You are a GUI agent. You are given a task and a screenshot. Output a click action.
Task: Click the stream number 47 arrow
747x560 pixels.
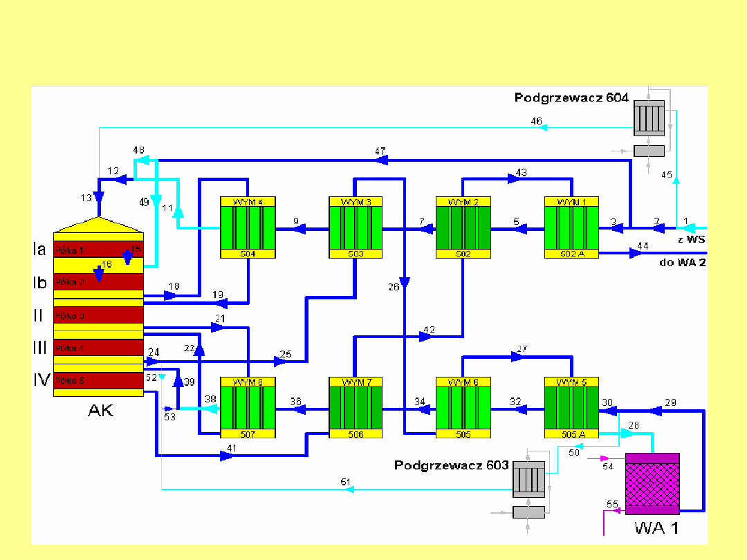tap(380, 160)
